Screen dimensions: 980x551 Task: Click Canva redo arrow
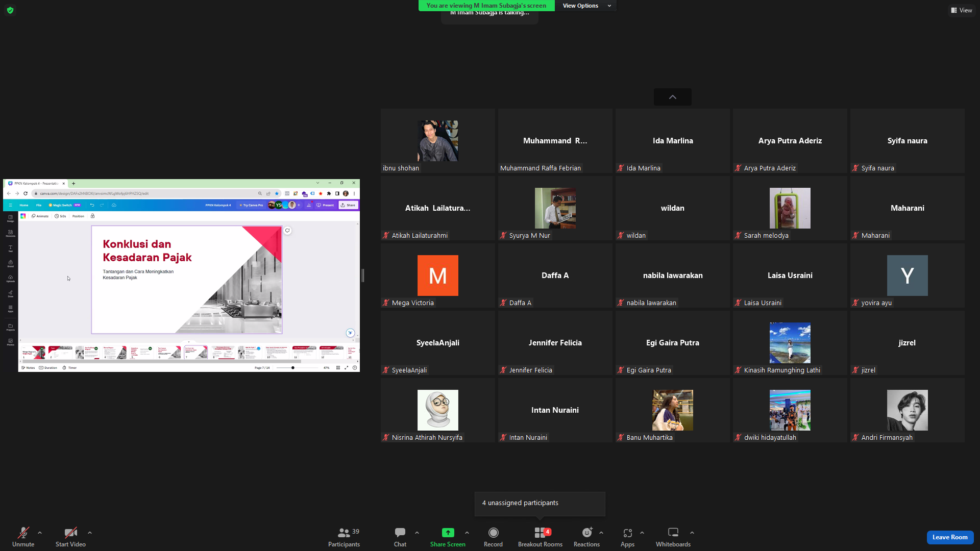click(x=102, y=205)
